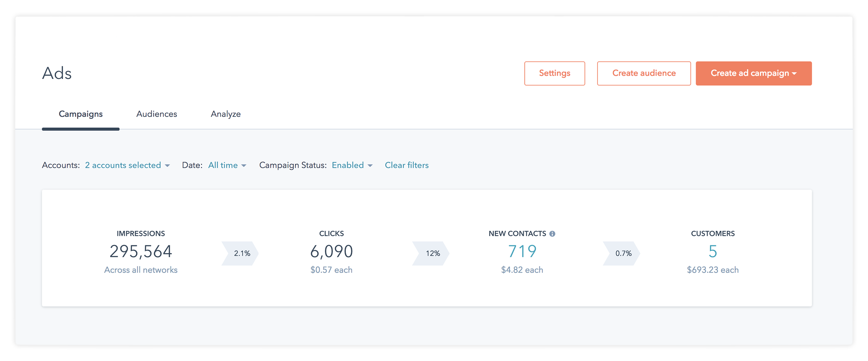Click the 2.1% conversion arrow badge

pos(240,254)
